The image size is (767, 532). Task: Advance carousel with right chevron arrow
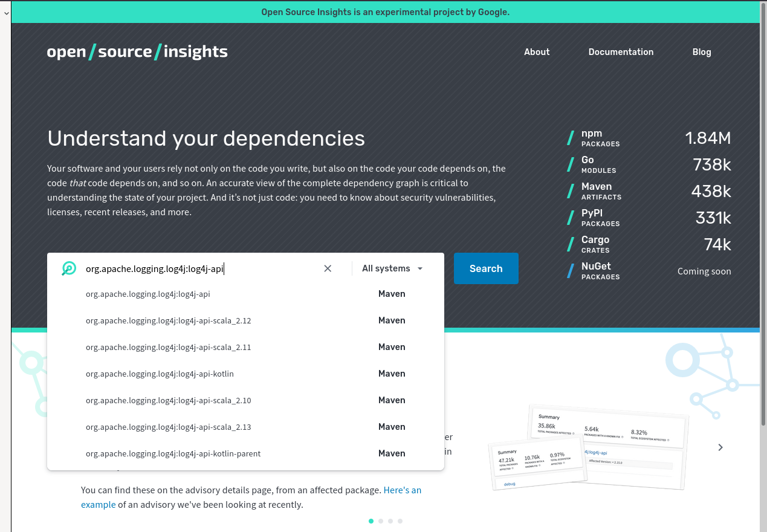(x=720, y=447)
